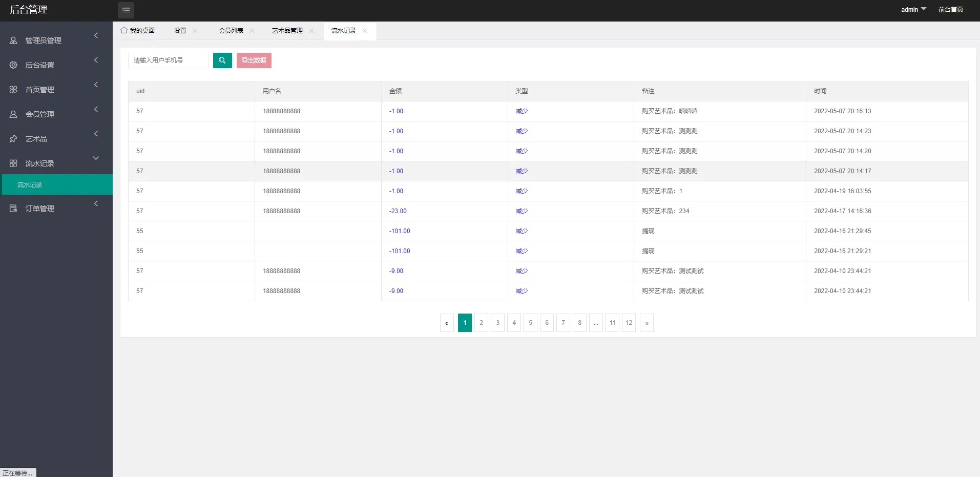Expand the 订单管理 menu chevron

96,203
